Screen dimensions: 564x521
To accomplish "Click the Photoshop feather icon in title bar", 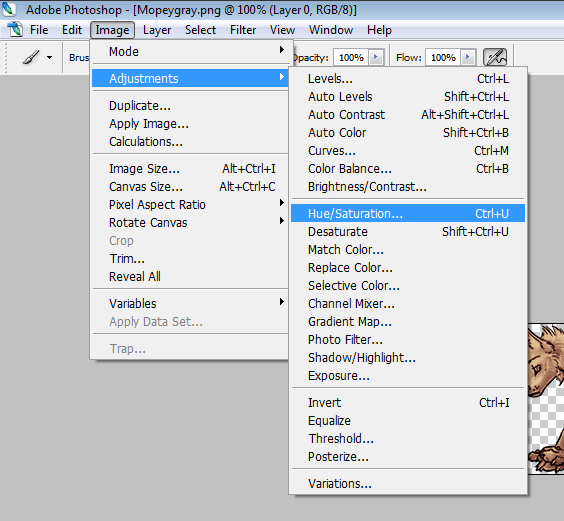I will click(x=9, y=9).
